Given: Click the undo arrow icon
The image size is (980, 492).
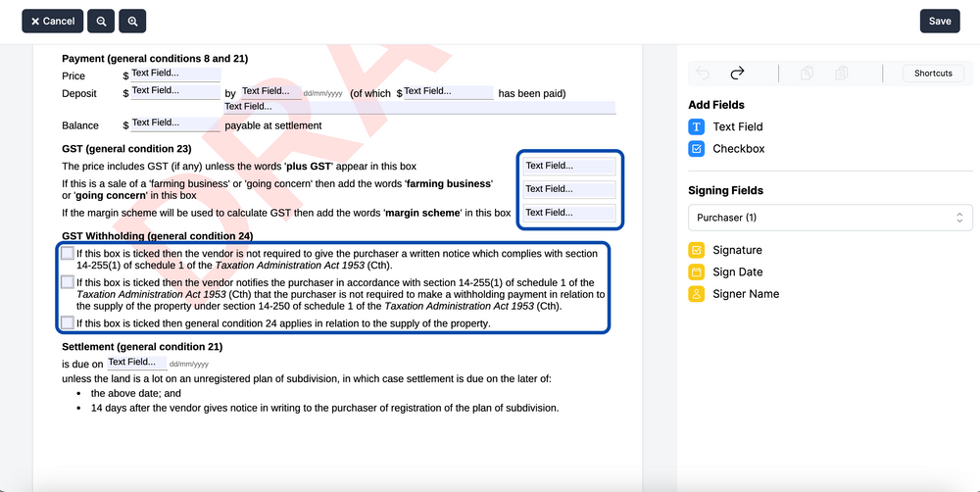Looking at the screenshot, I should (703, 74).
